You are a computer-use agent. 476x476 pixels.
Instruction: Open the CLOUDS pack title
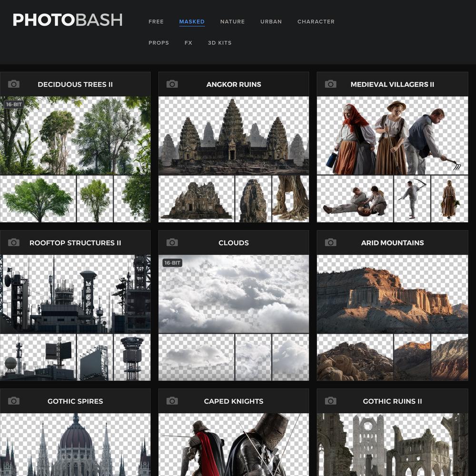pyautogui.click(x=234, y=243)
